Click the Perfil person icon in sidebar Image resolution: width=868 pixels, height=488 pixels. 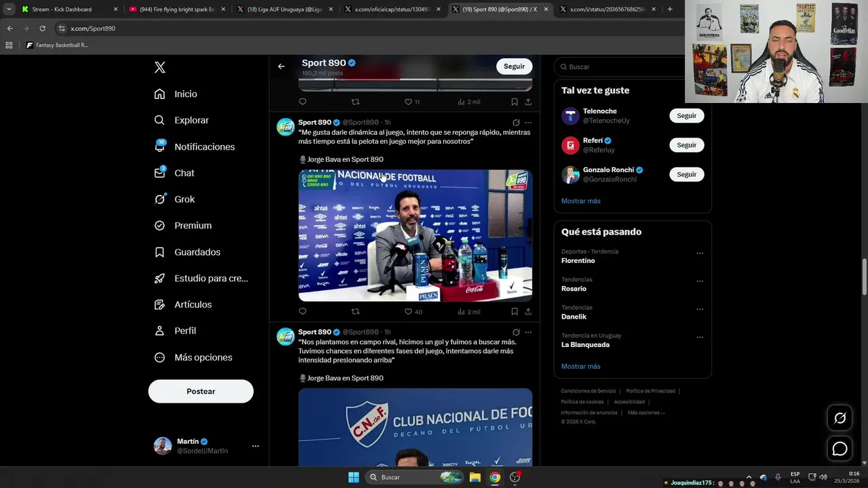pyautogui.click(x=159, y=331)
